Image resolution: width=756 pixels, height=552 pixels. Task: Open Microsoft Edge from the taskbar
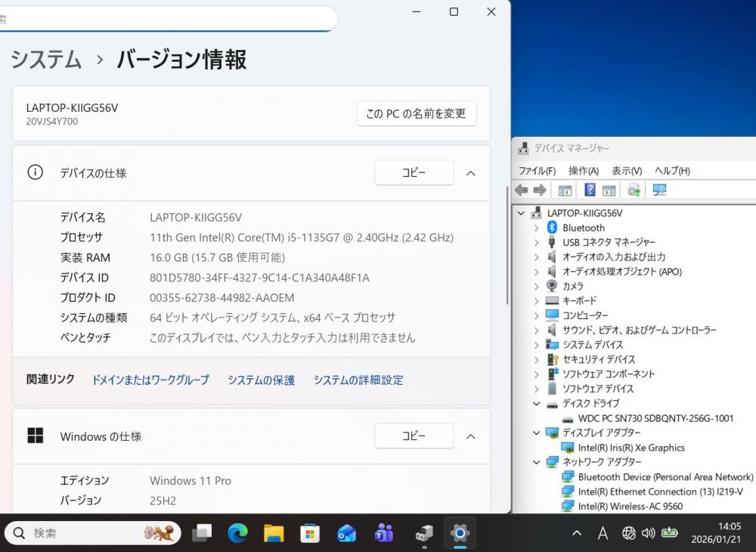tap(237, 534)
